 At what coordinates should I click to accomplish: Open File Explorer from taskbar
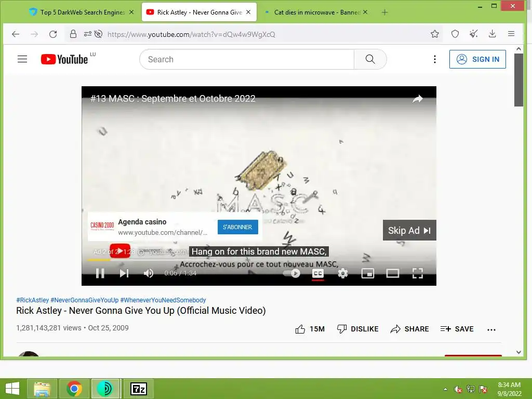click(x=42, y=389)
